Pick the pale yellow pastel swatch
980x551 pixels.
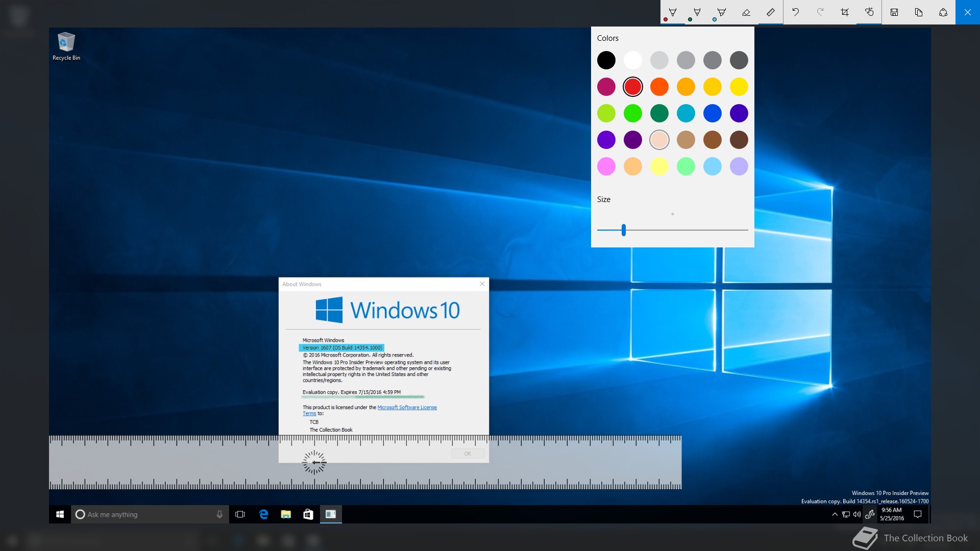pyautogui.click(x=659, y=166)
